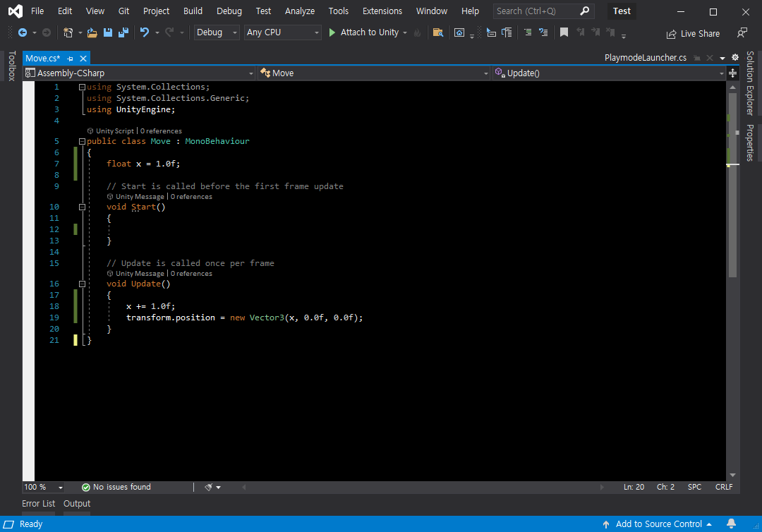762x532 pixels.
Task: Open the Assembly-CSharp project dropdown
Action: tap(140, 73)
